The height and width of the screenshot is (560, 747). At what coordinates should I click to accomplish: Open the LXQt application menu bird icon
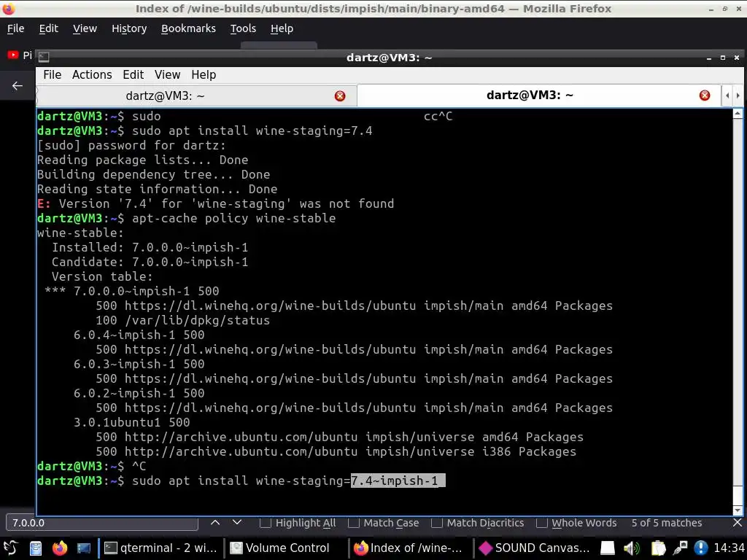pyautogui.click(x=10, y=548)
